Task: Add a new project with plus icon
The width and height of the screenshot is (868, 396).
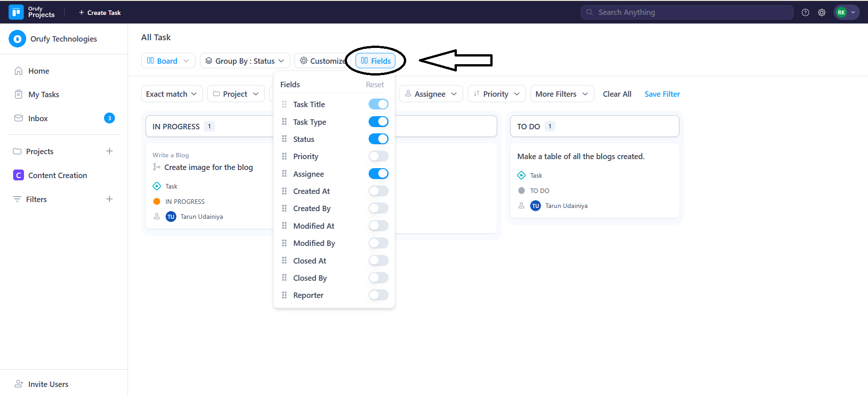Action: click(x=109, y=151)
